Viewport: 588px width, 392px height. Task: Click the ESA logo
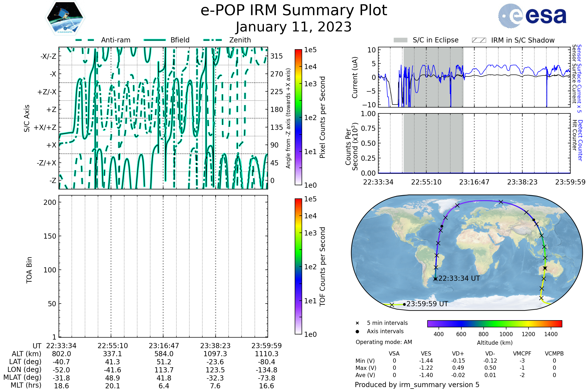(532, 16)
